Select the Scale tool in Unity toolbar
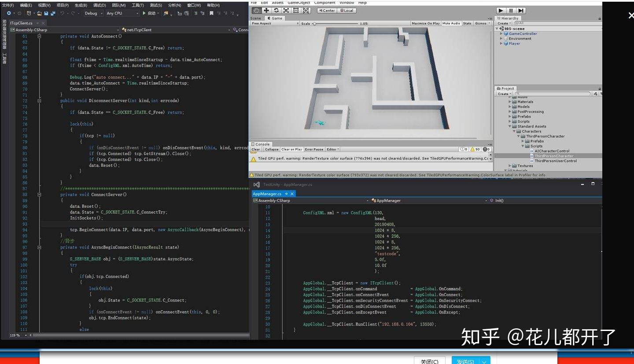This screenshot has height=364, width=634. (285, 11)
